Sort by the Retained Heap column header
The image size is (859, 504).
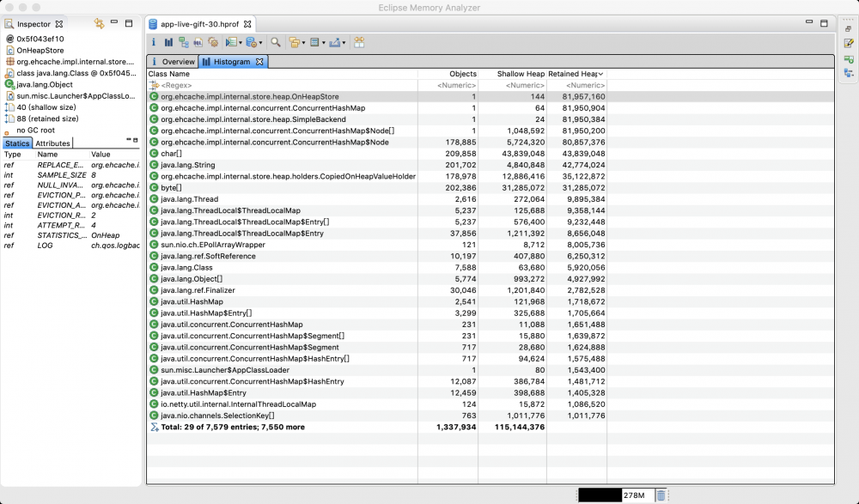[x=576, y=74]
